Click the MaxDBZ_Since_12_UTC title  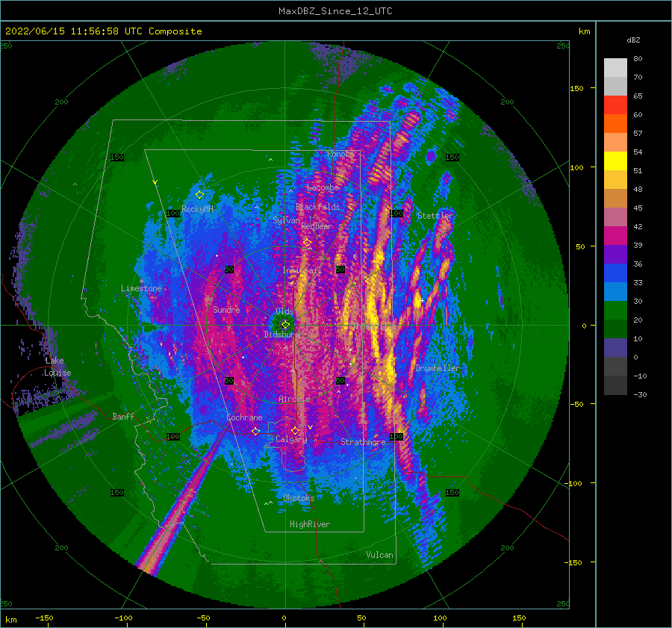pos(335,11)
